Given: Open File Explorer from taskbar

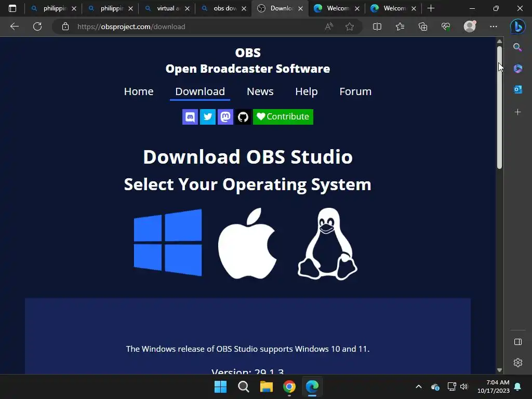Looking at the screenshot, I should pyautogui.click(x=267, y=387).
